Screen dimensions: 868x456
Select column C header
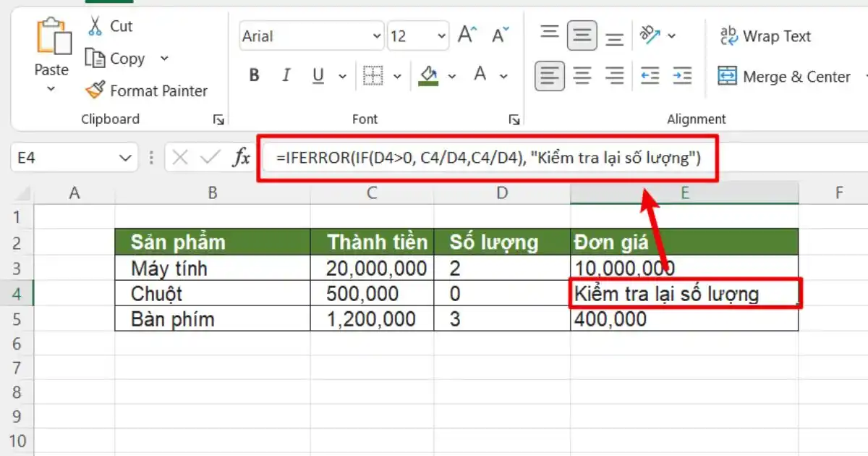tap(372, 192)
